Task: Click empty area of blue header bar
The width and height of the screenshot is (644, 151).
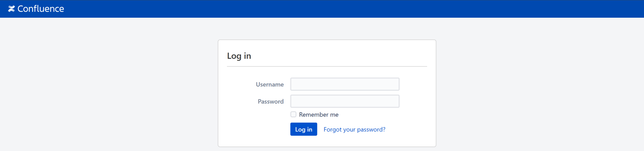Action: tap(352, 9)
